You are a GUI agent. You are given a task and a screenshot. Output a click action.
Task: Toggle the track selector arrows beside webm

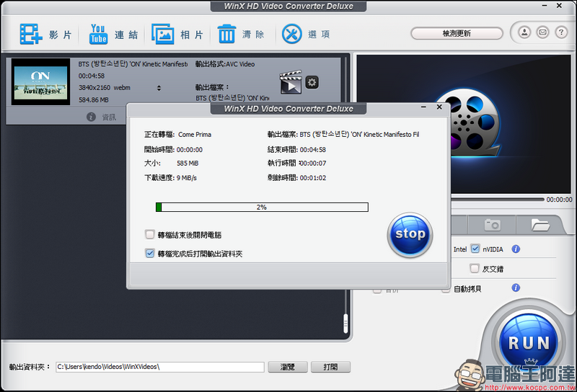click(x=159, y=88)
